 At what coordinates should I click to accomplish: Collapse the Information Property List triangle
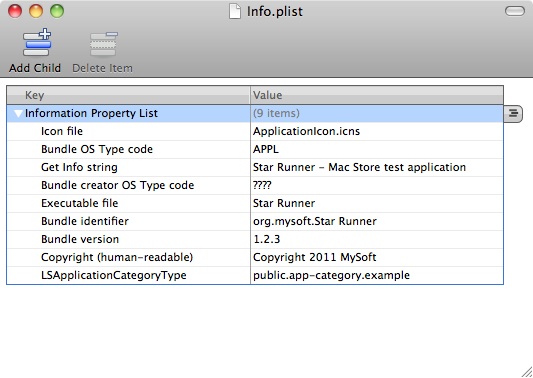pyautogui.click(x=18, y=113)
